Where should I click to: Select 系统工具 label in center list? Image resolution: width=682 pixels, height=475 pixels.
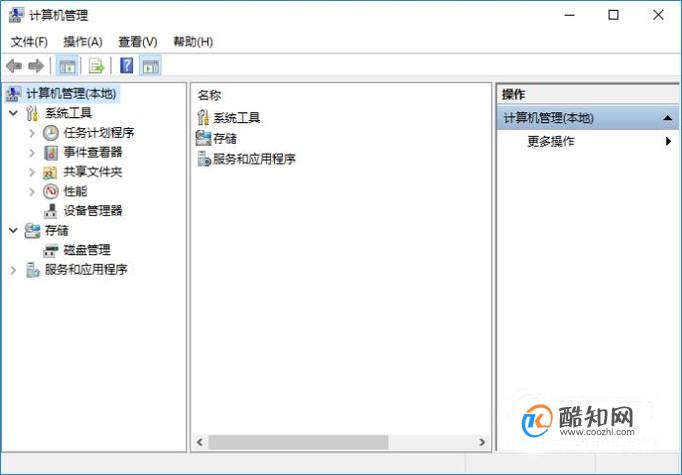(x=237, y=117)
